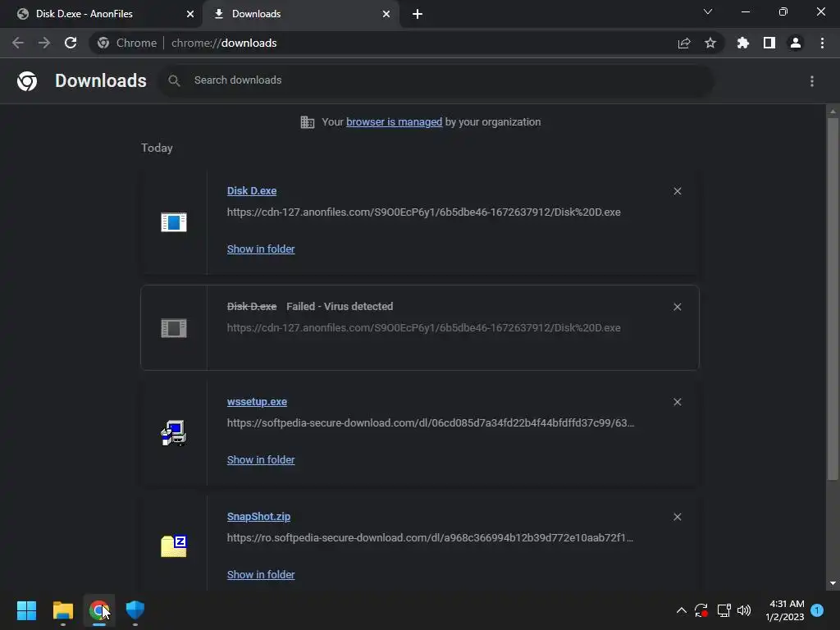Click the greyed failed Disk D.exe file icon
The image size is (840, 630).
click(174, 328)
